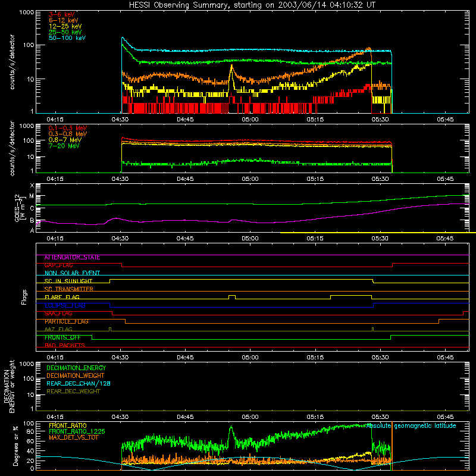Pick the SAA_FLAG label
The width and height of the screenshot is (476, 476).
(x=58, y=314)
